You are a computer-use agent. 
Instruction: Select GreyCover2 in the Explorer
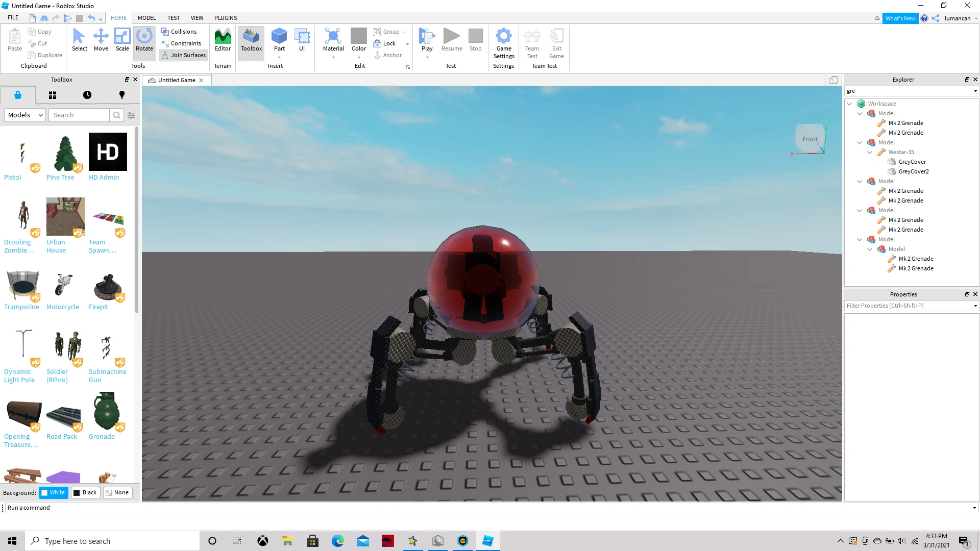(915, 171)
